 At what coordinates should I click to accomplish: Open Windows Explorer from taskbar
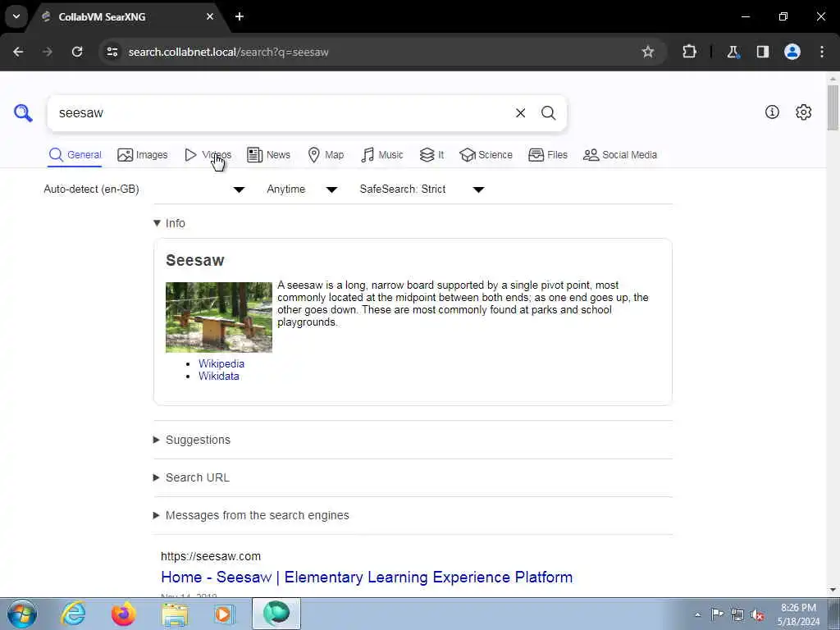pyautogui.click(x=175, y=614)
